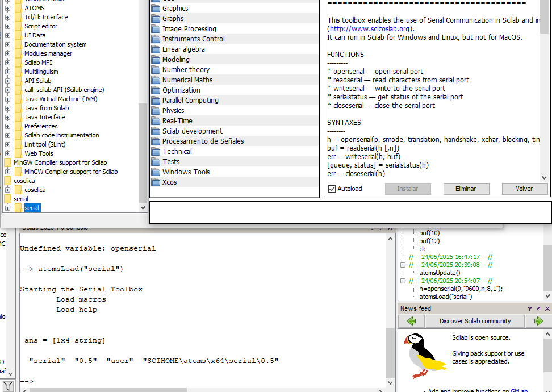Open the Graphics category folder icon
The image size is (552, 392).
(156, 9)
